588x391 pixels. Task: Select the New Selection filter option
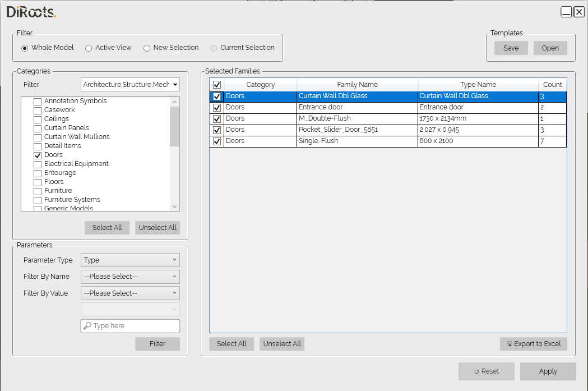pyautogui.click(x=146, y=48)
